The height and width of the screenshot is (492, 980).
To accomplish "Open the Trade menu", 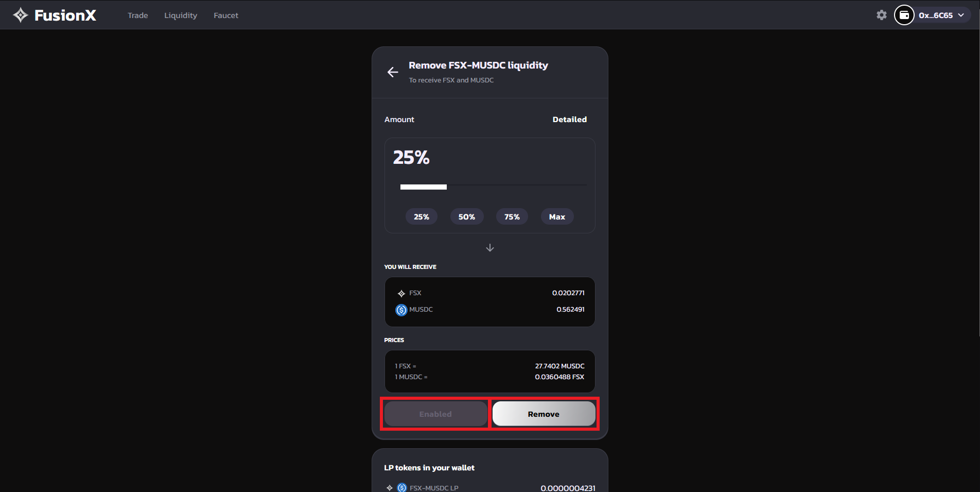I will (137, 15).
